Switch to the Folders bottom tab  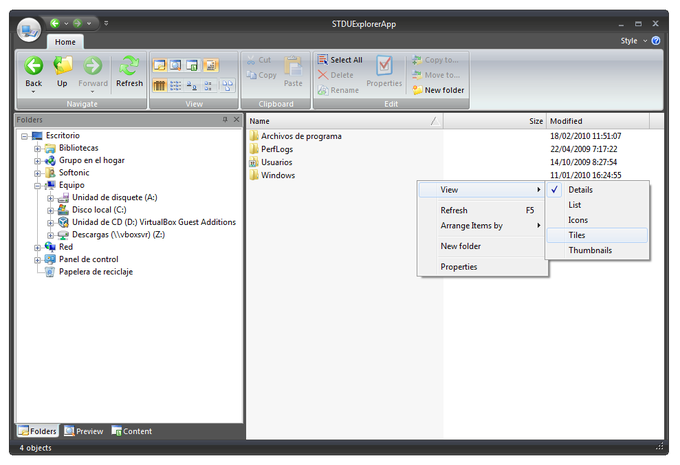tap(38, 431)
